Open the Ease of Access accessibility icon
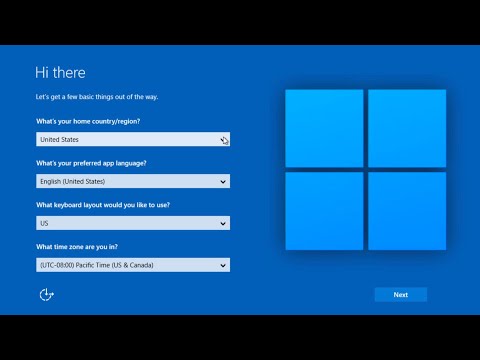 point(46,295)
